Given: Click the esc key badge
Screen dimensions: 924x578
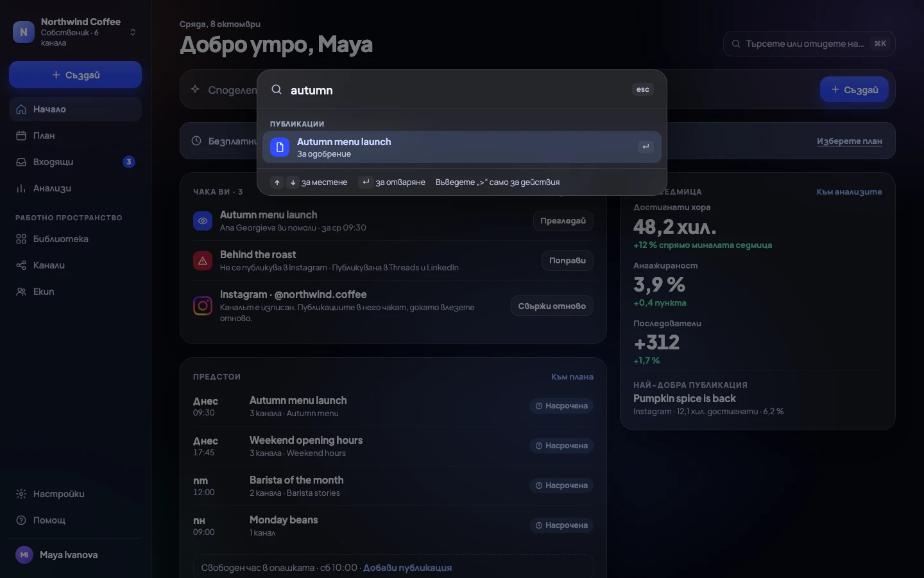Looking at the screenshot, I should coord(643,89).
